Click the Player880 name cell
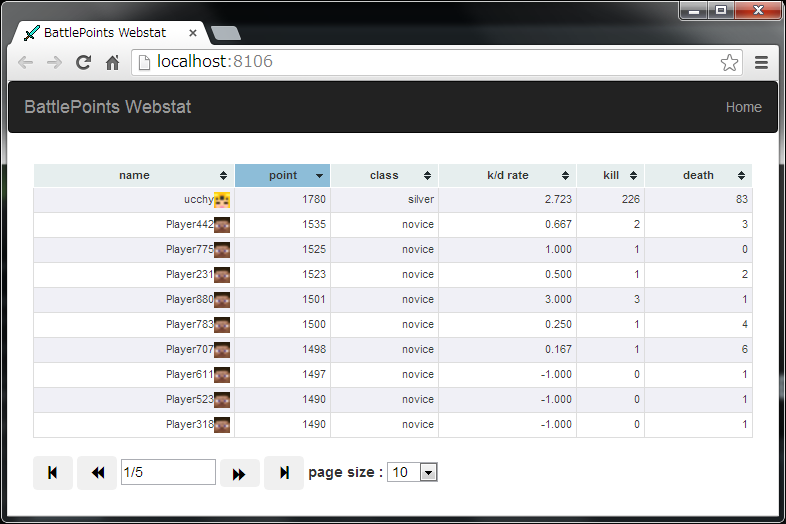 (134, 300)
